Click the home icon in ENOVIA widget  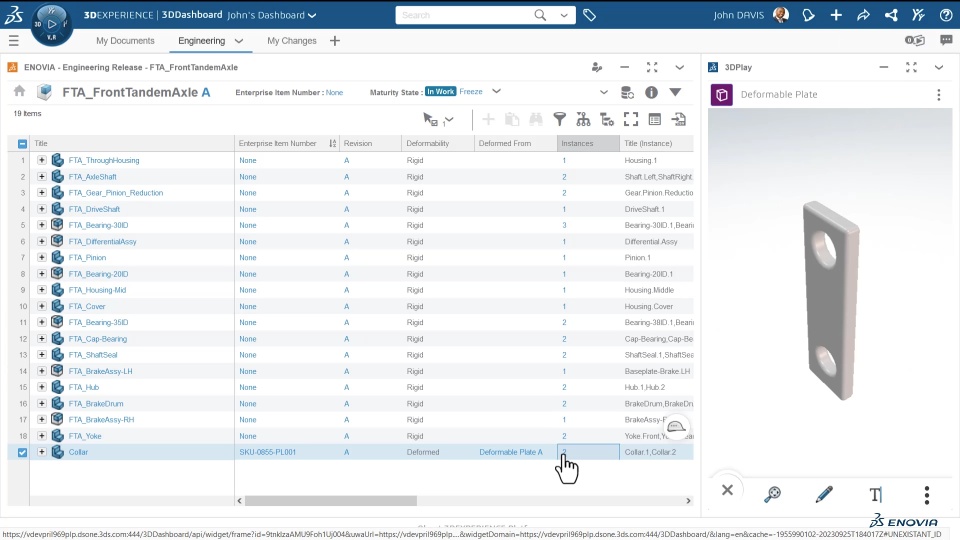20,91
